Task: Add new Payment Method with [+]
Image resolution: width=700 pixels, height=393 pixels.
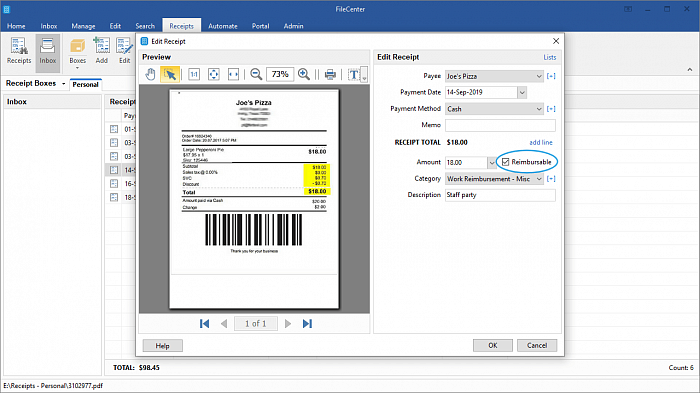Action: pos(551,109)
